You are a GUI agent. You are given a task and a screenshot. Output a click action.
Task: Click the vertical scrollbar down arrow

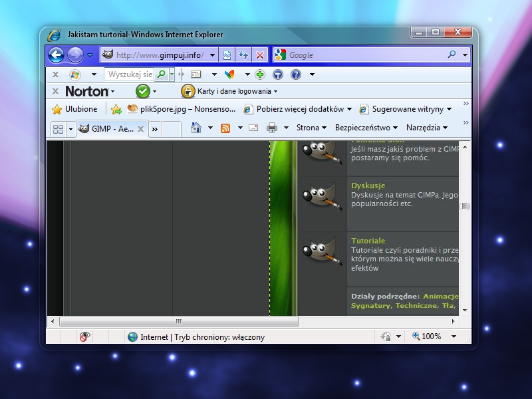click(465, 310)
